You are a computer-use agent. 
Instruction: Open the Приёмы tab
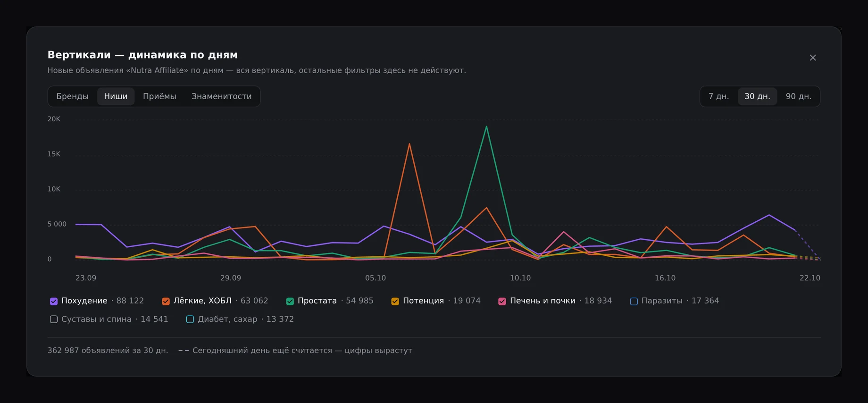pos(159,96)
